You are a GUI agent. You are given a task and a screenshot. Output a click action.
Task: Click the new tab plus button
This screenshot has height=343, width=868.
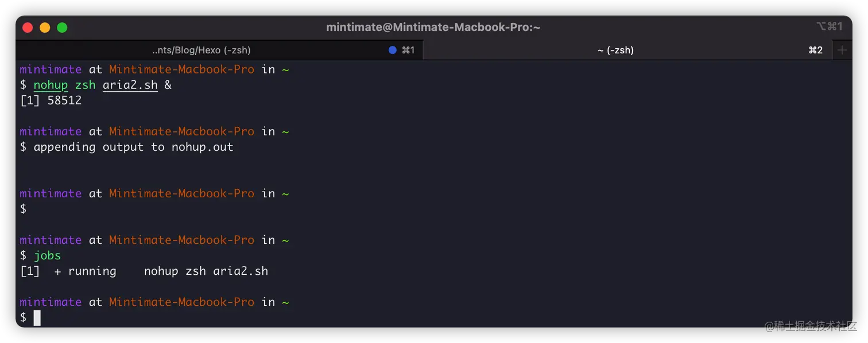tap(842, 50)
